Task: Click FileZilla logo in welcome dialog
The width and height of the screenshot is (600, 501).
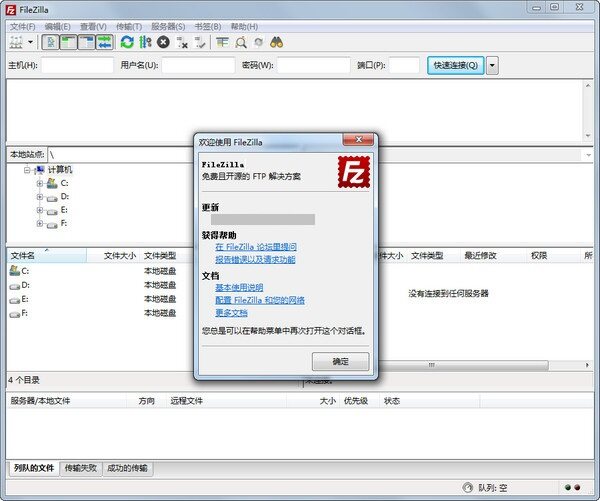Action: pyautogui.click(x=354, y=172)
